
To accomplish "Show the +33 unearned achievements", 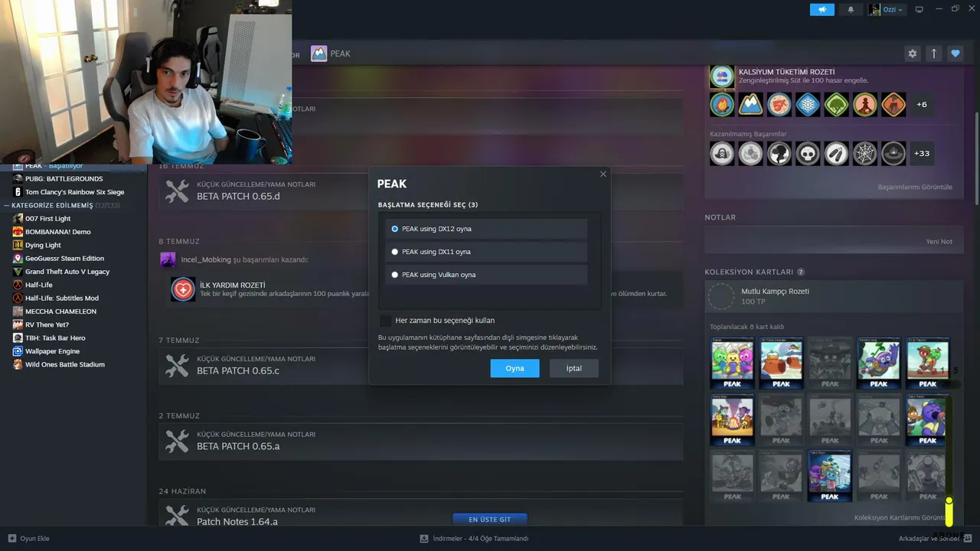I will click(x=922, y=153).
